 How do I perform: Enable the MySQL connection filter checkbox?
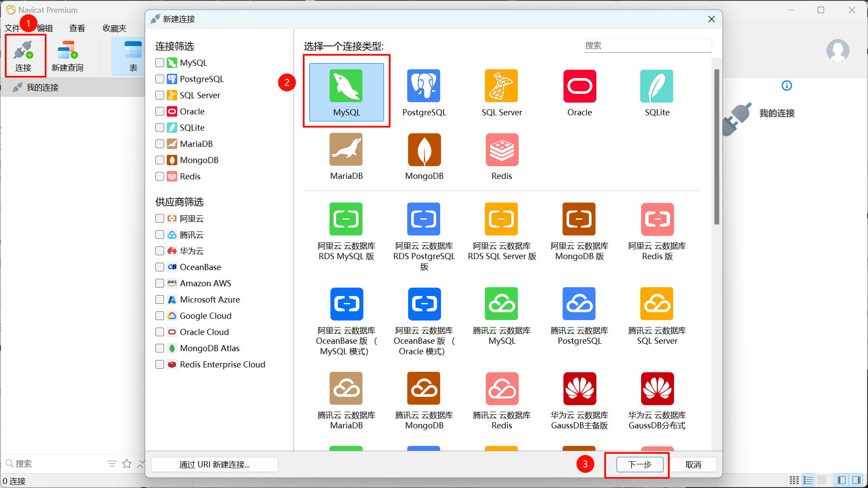click(x=160, y=63)
